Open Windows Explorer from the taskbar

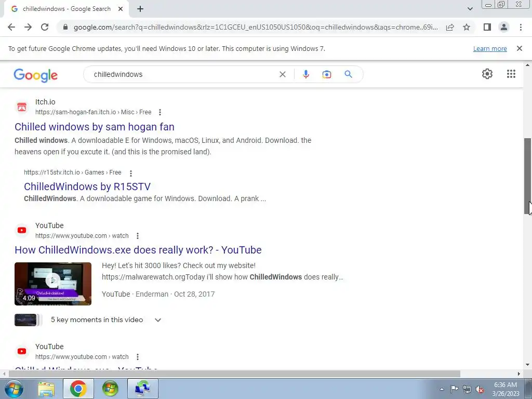[x=46, y=389]
